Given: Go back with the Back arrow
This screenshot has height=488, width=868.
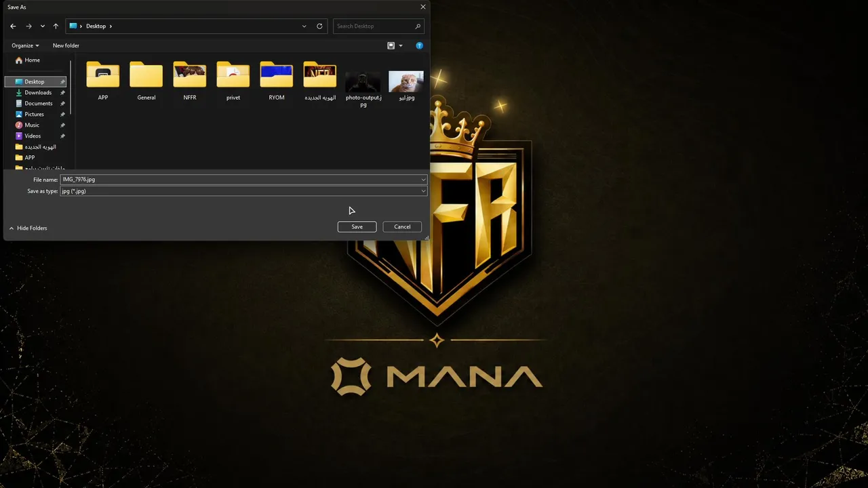Looking at the screenshot, I should 13,26.
